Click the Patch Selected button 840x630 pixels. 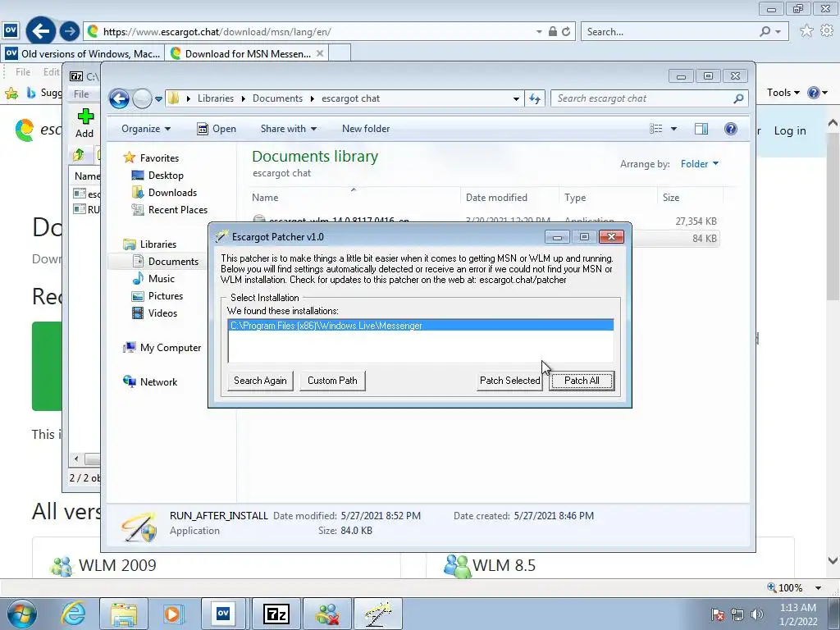point(509,381)
